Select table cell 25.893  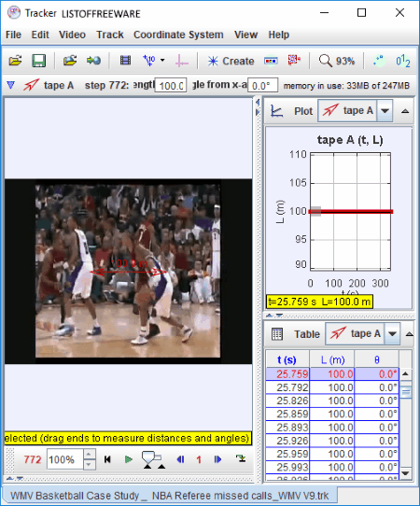pyautogui.click(x=287, y=428)
